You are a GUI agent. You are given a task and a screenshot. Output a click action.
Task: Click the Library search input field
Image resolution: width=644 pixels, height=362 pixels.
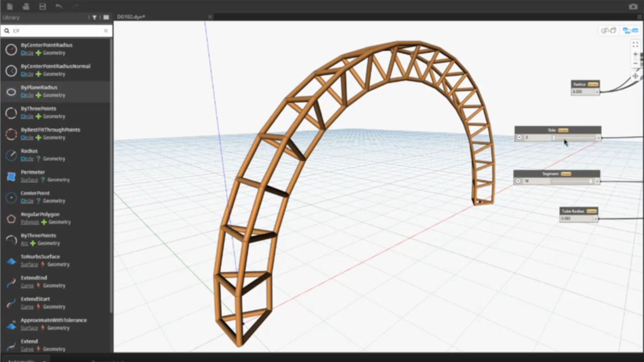pos(56,31)
